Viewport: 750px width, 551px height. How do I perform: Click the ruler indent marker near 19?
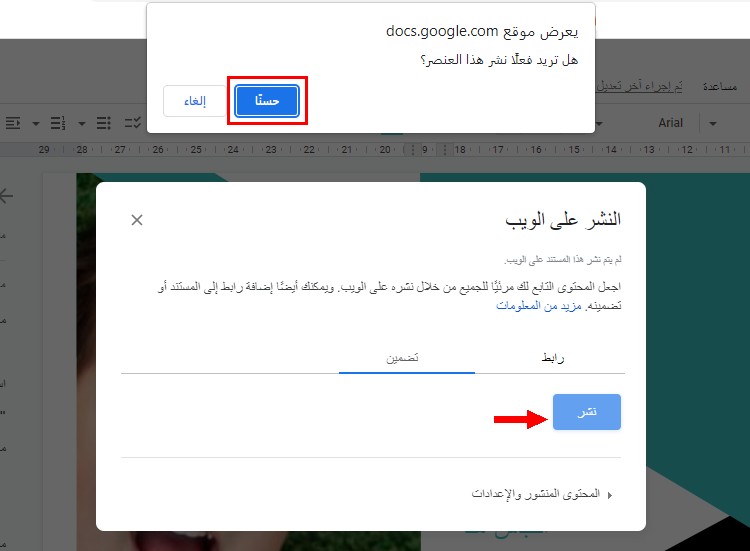(412, 150)
